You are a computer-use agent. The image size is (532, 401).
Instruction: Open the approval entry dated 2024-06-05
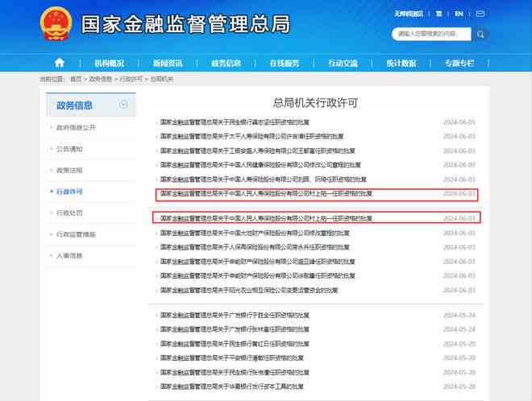(x=235, y=122)
